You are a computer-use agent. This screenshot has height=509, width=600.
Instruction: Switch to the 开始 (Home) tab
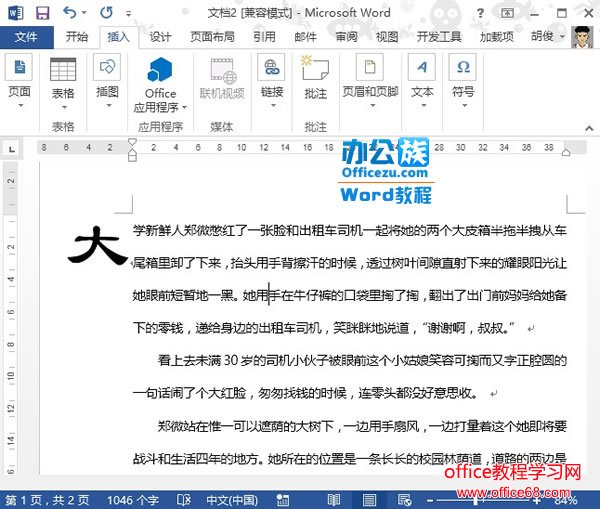coord(77,37)
